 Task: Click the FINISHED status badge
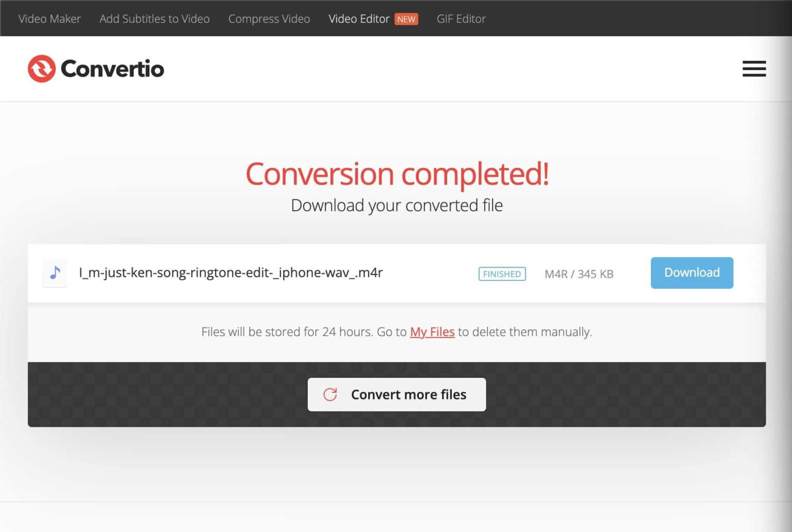[501, 274]
